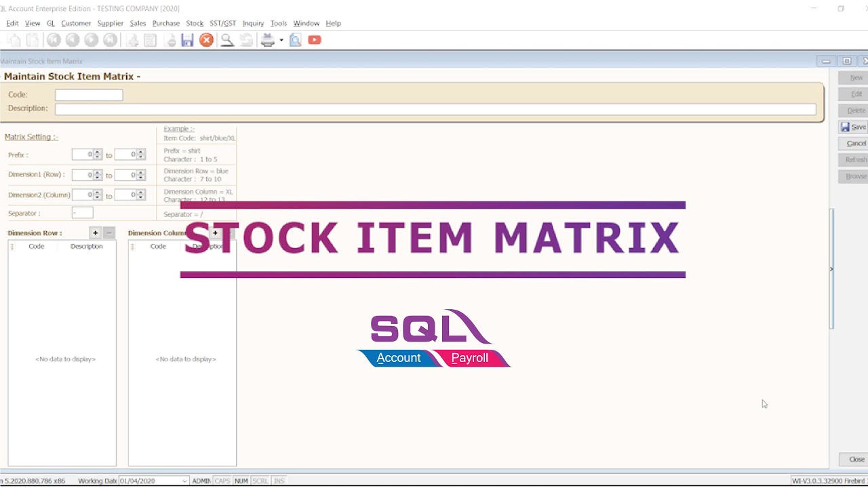Image resolution: width=868 pixels, height=488 pixels.
Task: Add a Dimension Row with plus button
Action: [x=95, y=232]
